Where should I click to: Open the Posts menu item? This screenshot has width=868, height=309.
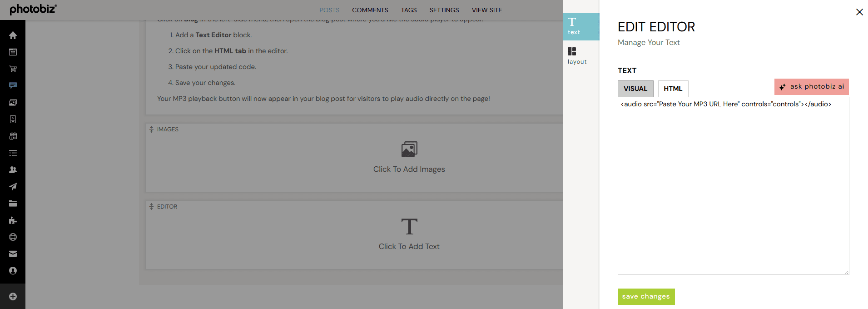[329, 10]
